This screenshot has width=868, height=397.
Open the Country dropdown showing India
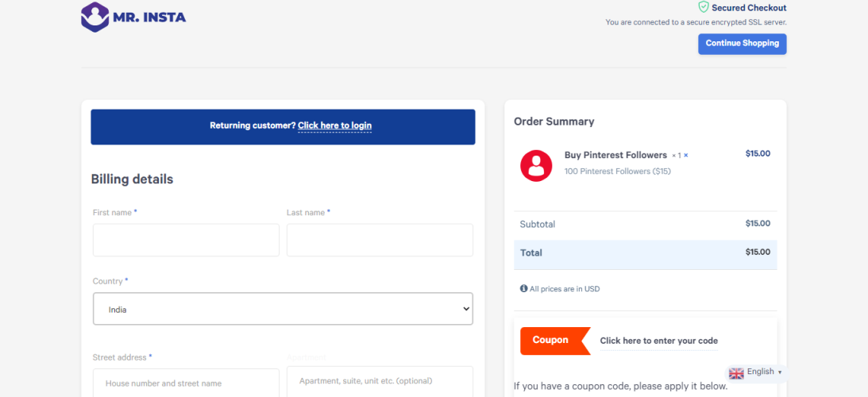coord(283,310)
